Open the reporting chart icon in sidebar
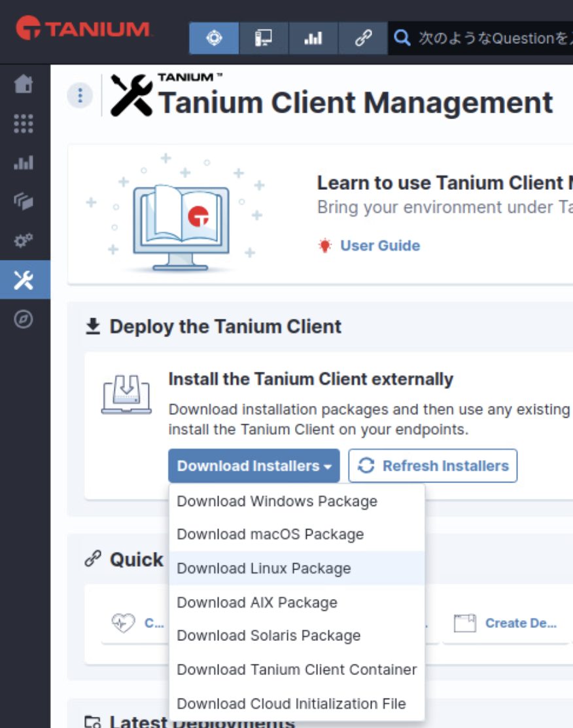Viewport: 573px width, 728px height. (x=24, y=163)
